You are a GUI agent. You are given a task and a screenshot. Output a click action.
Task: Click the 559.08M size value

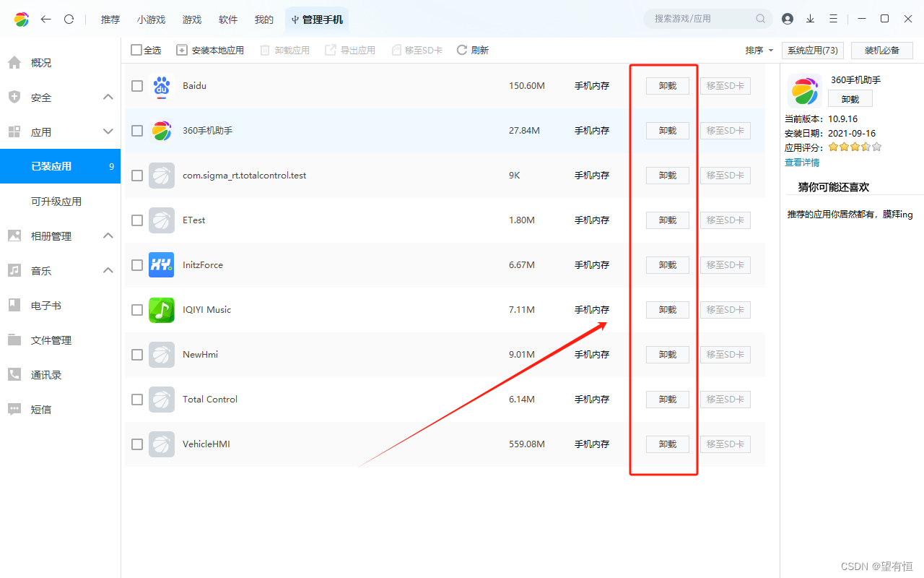[x=527, y=444]
